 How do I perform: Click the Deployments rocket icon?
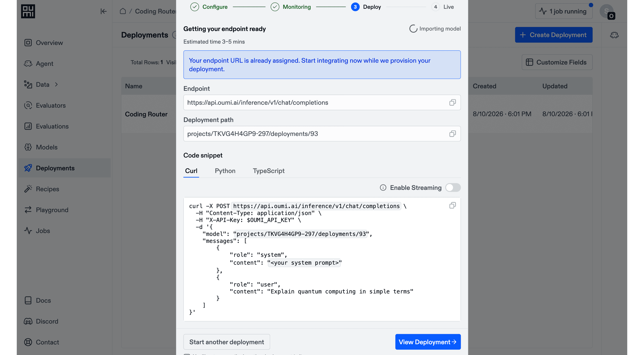pyautogui.click(x=28, y=168)
